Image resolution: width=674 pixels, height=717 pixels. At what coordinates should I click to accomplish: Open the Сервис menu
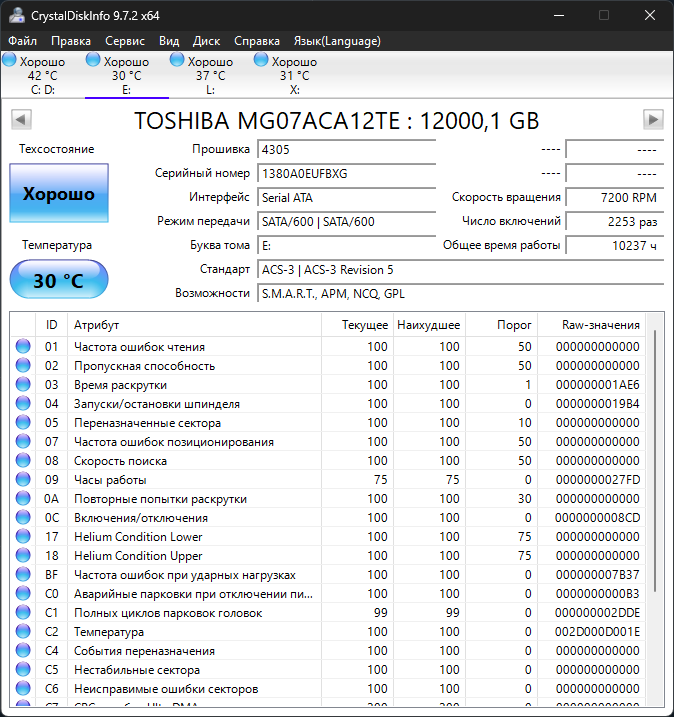coord(125,41)
